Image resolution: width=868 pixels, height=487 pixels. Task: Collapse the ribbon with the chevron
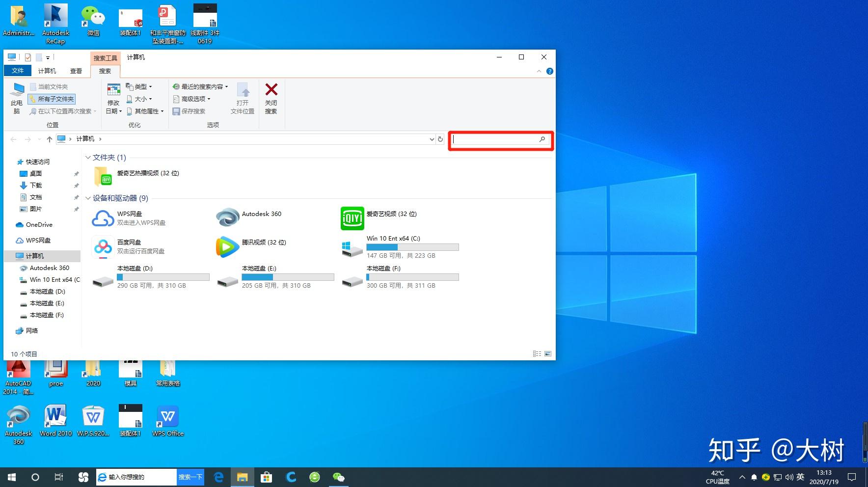tap(539, 71)
